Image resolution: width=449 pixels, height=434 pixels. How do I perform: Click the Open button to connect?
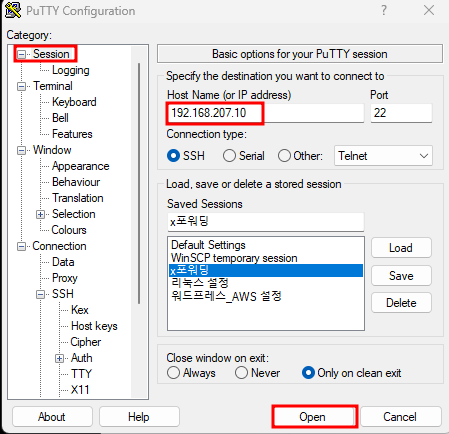pos(313,417)
